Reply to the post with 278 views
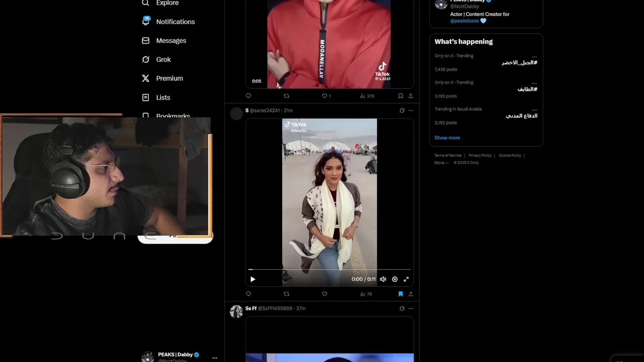 click(x=249, y=96)
